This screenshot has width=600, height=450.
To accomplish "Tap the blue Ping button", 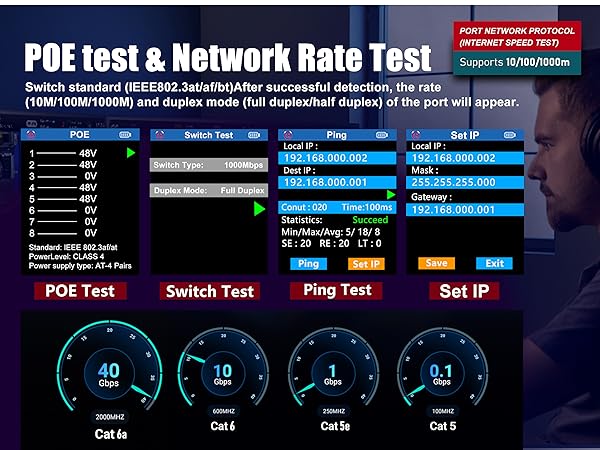I will [x=308, y=264].
